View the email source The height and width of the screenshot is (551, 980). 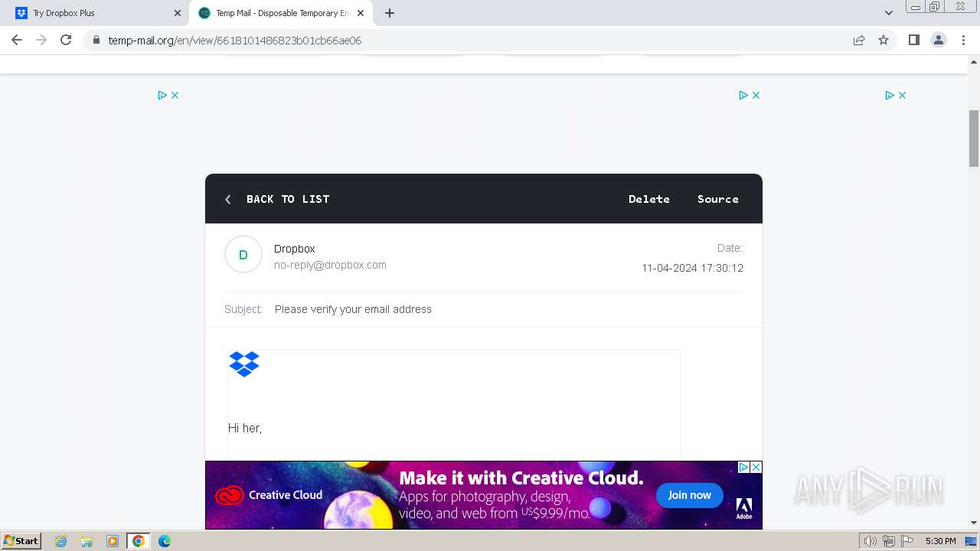[718, 199]
